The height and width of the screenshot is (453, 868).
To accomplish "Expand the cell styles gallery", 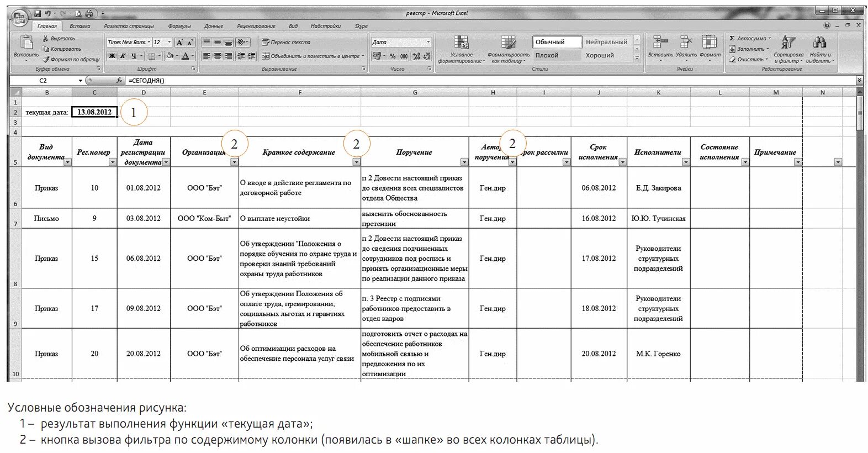I will pos(637,57).
